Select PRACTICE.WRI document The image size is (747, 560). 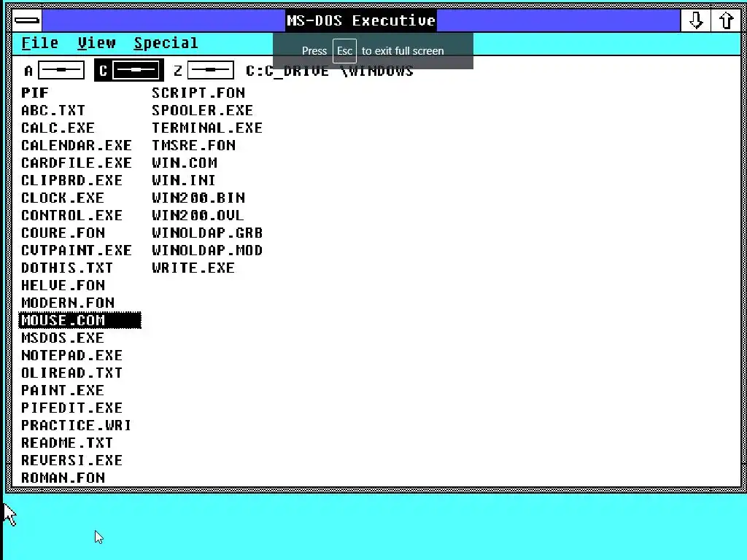tap(76, 425)
